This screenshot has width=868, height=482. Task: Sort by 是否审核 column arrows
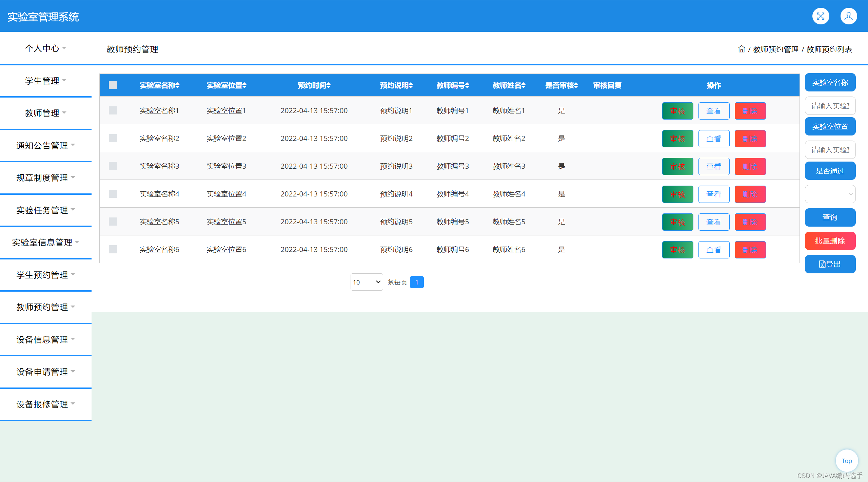(576, 85)
